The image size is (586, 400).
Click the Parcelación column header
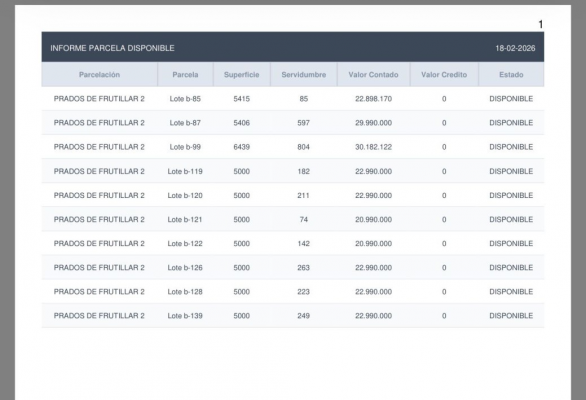click(99, 75)
